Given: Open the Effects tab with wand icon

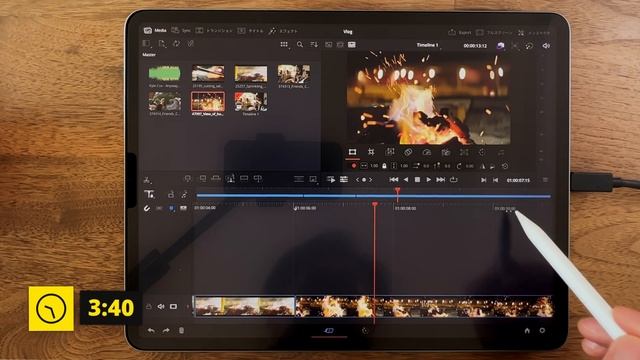Looking at the screenshot, I should click(283, 31).
